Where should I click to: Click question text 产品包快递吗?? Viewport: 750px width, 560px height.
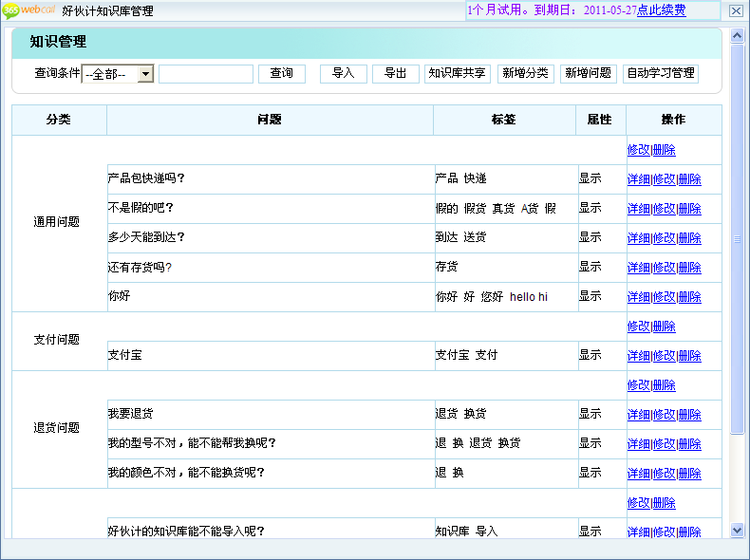(146, 178)
